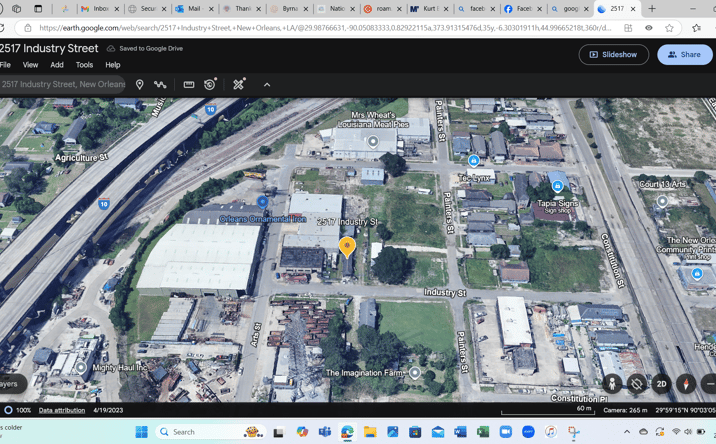Image resolution: width=716 pixels, height=444 pixels.
Task: Select the Community Print Shop blue marker
Action: coord(697,274)
